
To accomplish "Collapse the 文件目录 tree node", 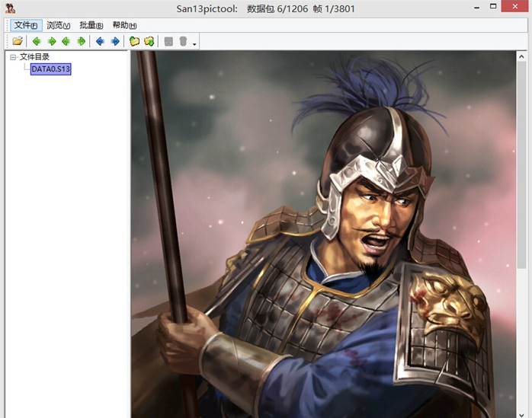I will click(13, 57).
